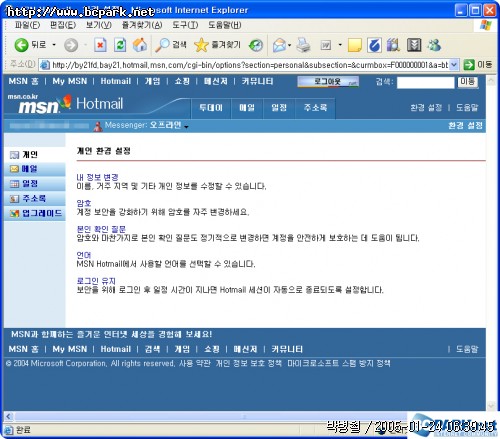Expand the Back button history dropdown
Screen dimensions: 500x439
tap(54, 45)
